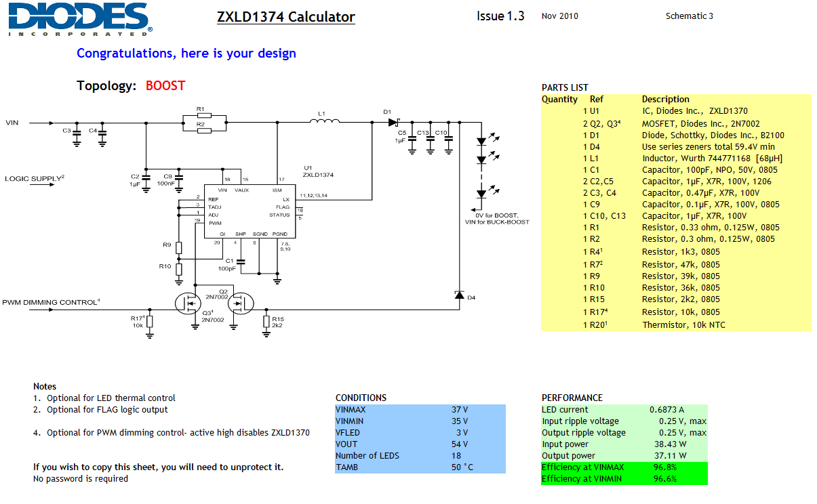
Task: Click the D4 zener diode symbol
Action: point(459,295)
